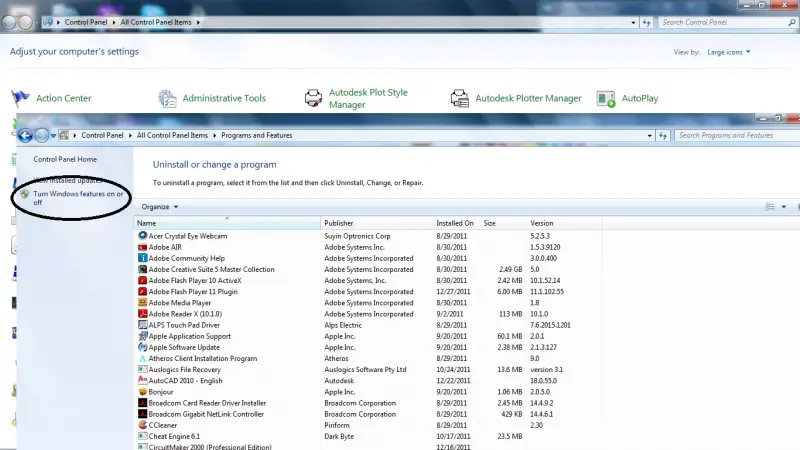Sort by Installed On column header
This screenshot has height=450, width=800.
(456, 223)
